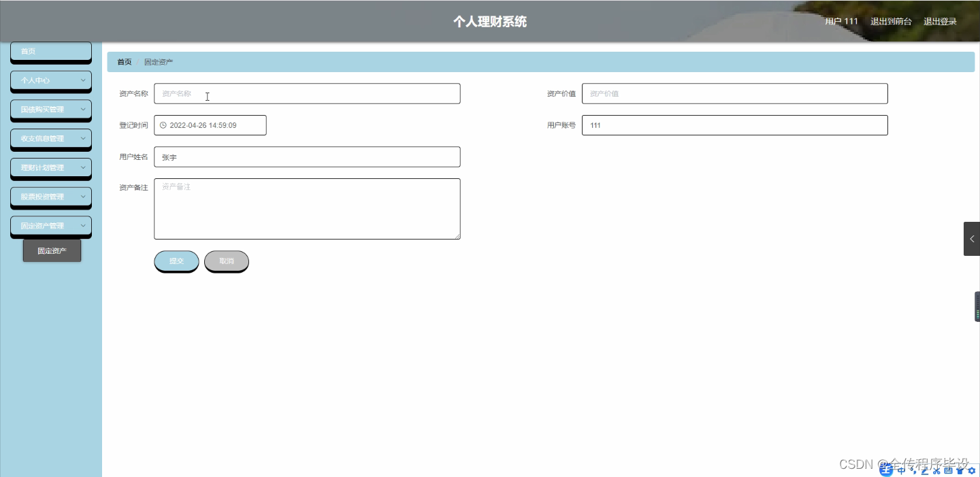The height and width of the screenshot is (477, 980).
Task: Expand the 国债购买管理 sidebar menu
Action: tap(50, 110)
